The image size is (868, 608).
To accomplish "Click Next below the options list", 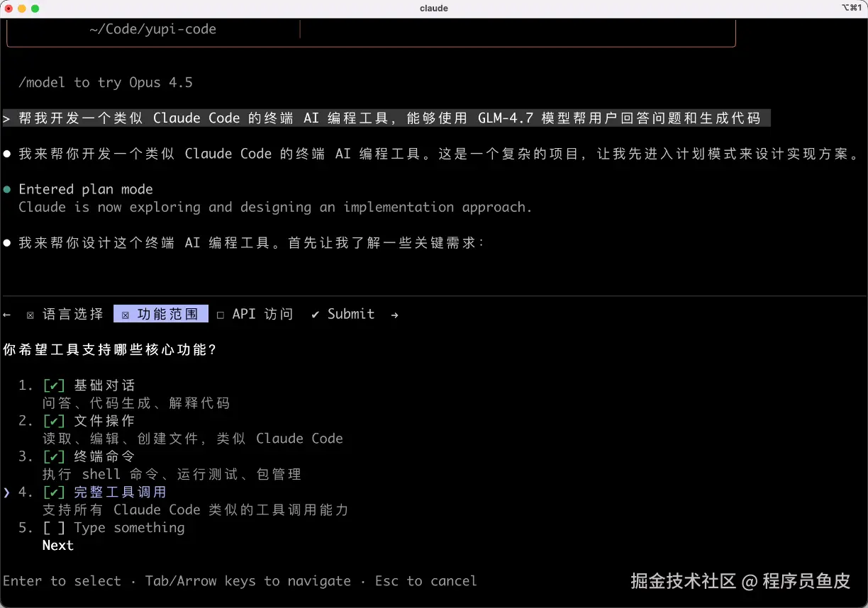I will pos(58,546).
